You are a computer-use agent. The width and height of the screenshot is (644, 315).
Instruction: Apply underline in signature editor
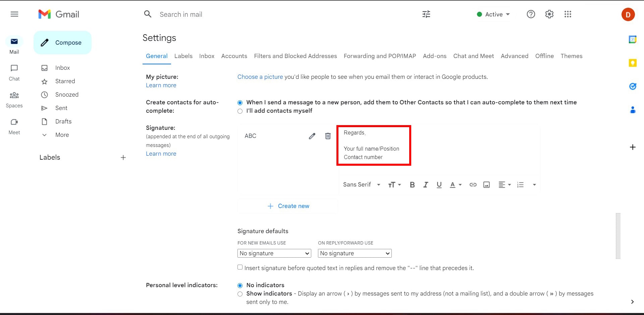pyautogui.click(x=439, y=185)
